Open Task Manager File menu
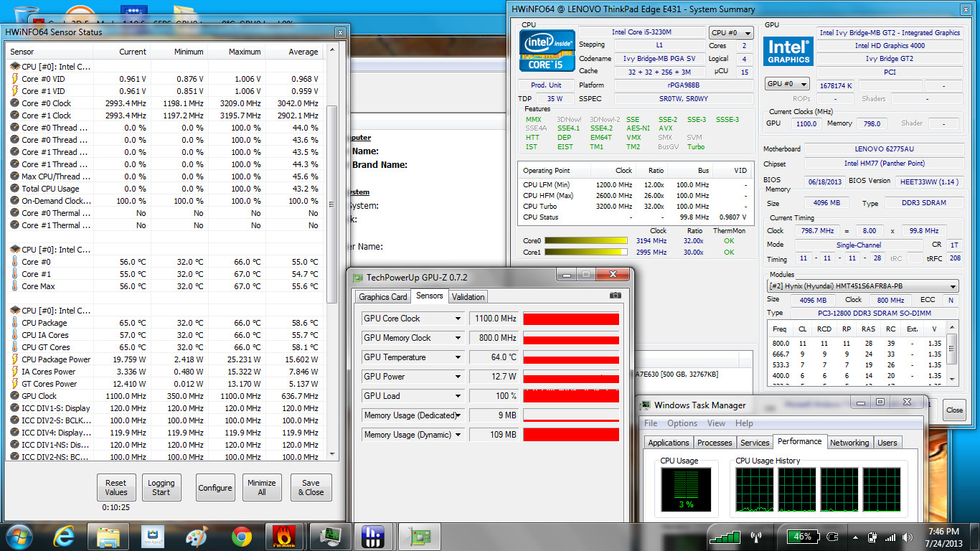Screen dimensions: 980x551 (651, 423)
